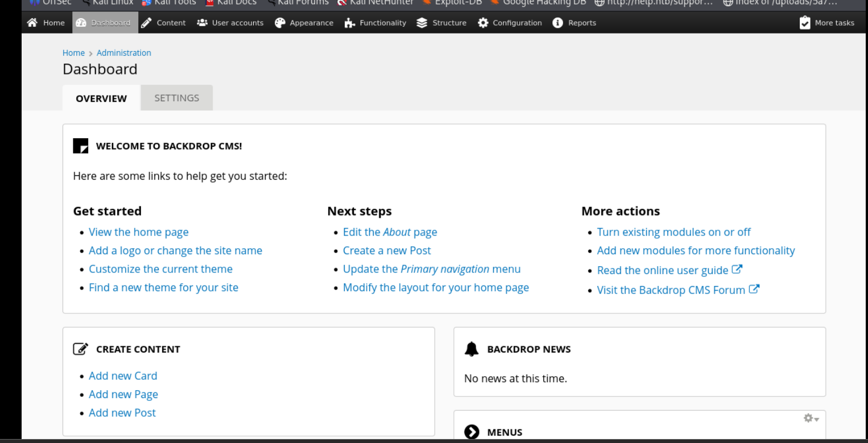Open 'Visit the Backdrop CMS Forum' link
868x443 pixels.
click(671, 290)
